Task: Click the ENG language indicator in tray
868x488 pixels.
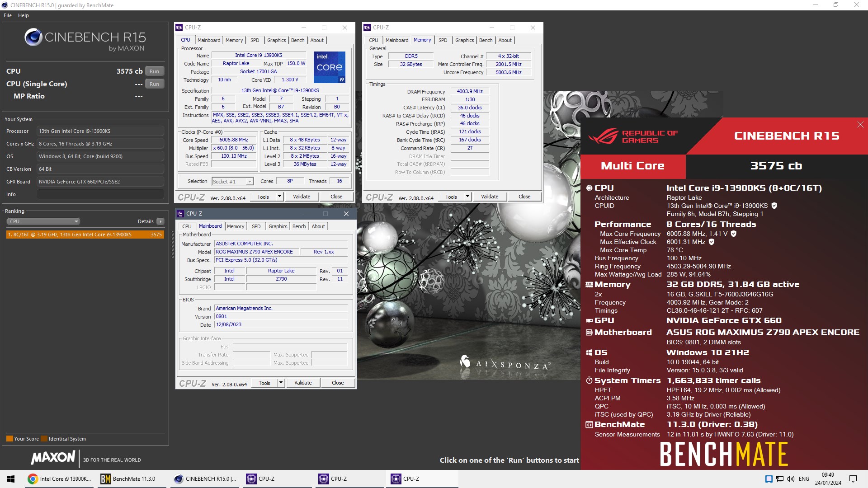Action: pyautogui.click(x=804, y=479)
